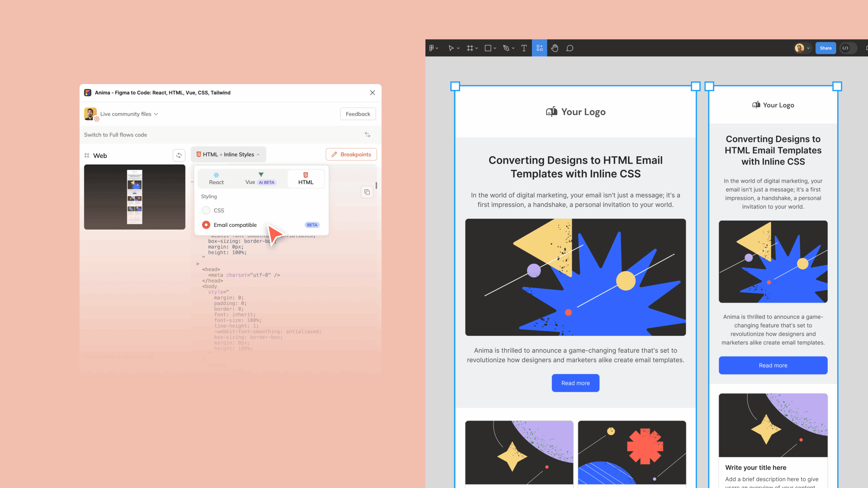Select the Email compatible radio button
The width and height of the screenshot is (868, 488).
206,225
